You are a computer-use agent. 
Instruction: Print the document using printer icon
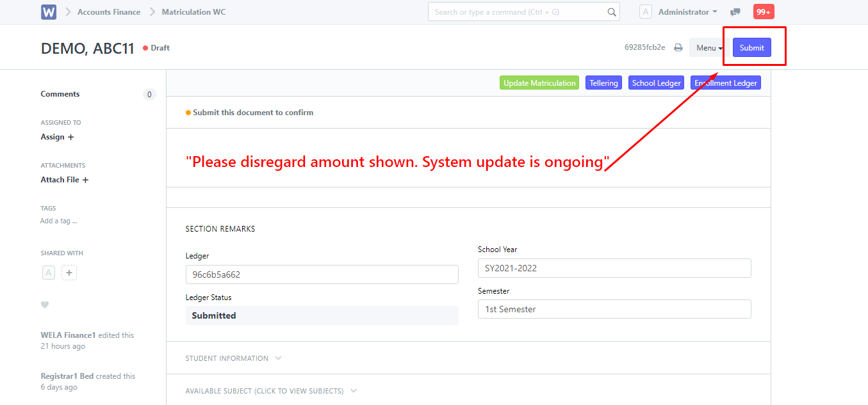click(678, 47)
